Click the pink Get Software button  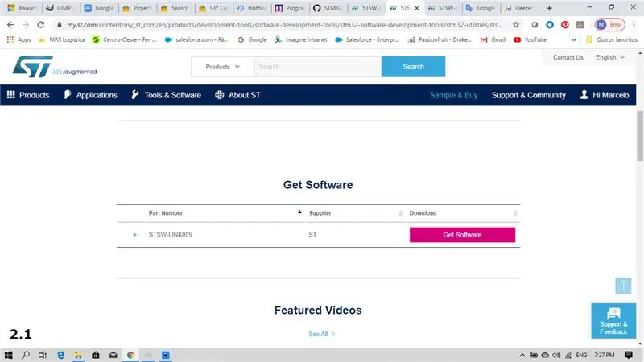(462, 235)
